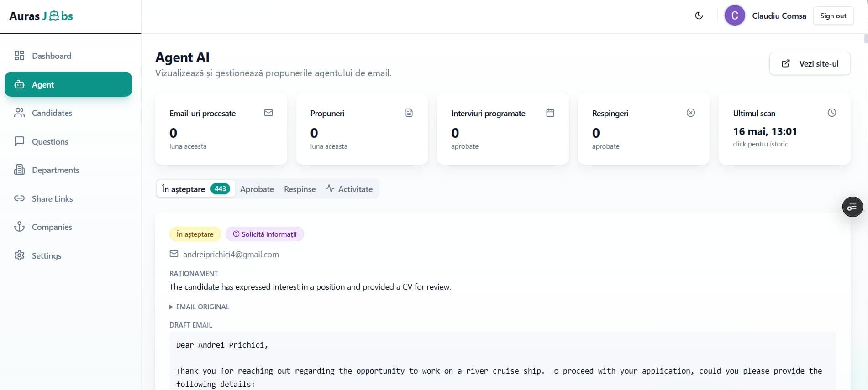868x390 pixels.
Task: Click the Solicită informații purple badge
Action: [265, 234]
